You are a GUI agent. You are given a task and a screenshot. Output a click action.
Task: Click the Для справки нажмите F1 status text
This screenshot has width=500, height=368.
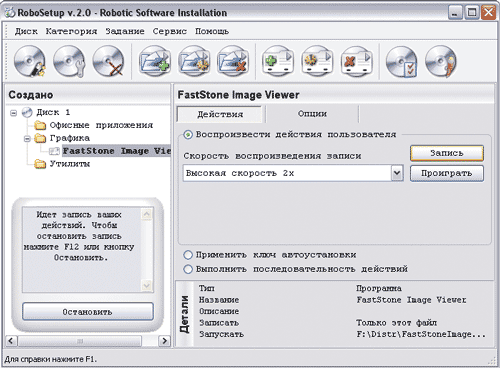tap(50, 359)
